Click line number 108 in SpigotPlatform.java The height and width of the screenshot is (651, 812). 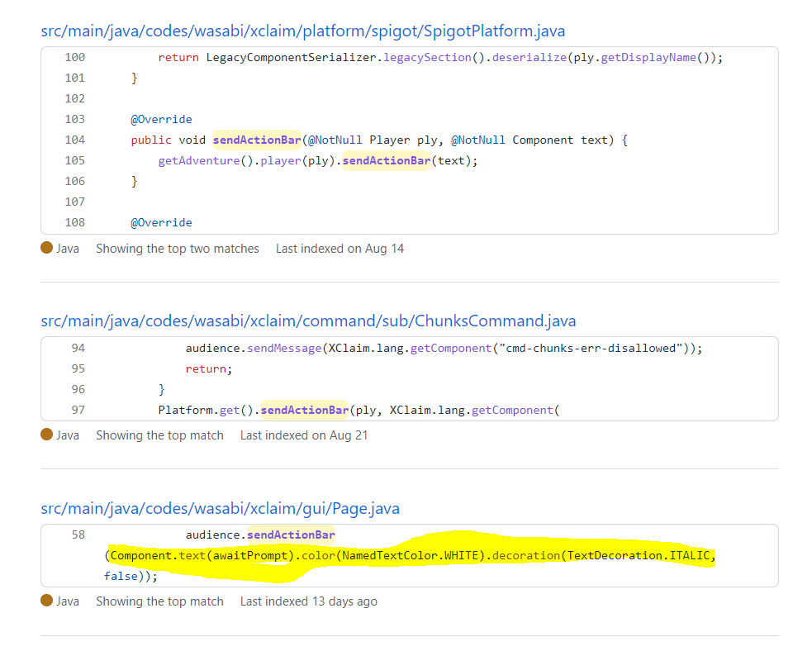click(75, 223)
